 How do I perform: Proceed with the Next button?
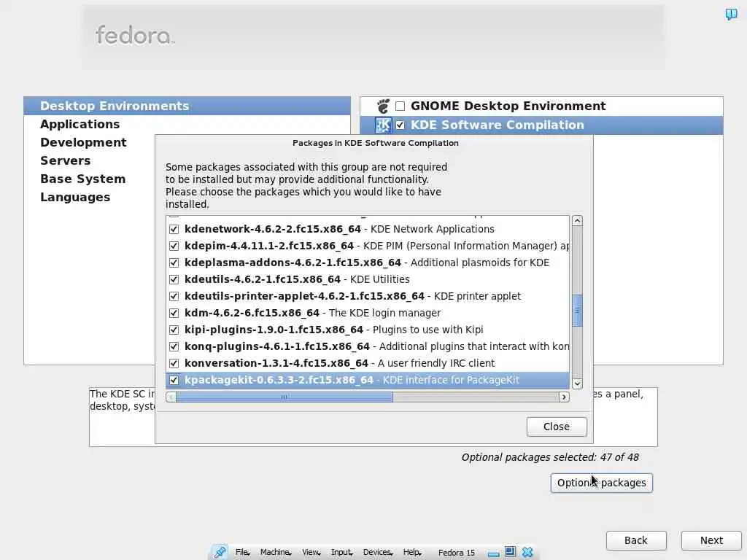711,540
